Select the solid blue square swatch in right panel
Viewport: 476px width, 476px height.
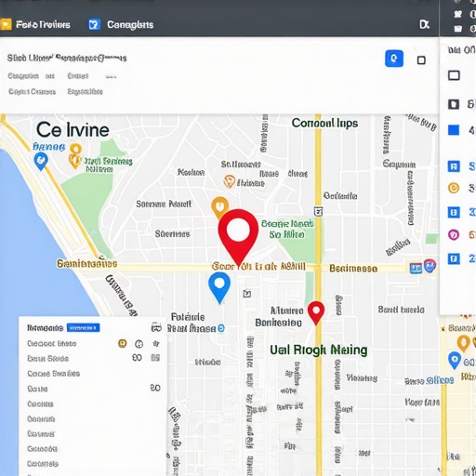click(454, 130)
